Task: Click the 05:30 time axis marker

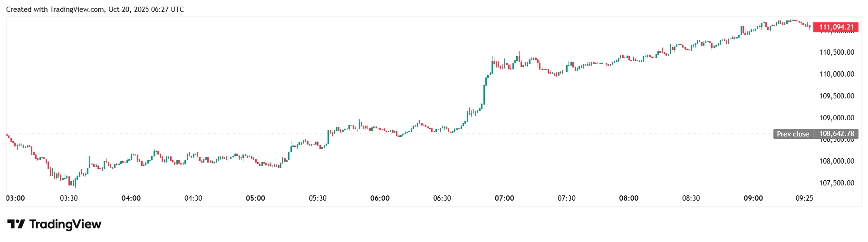Action: (318, 198)
